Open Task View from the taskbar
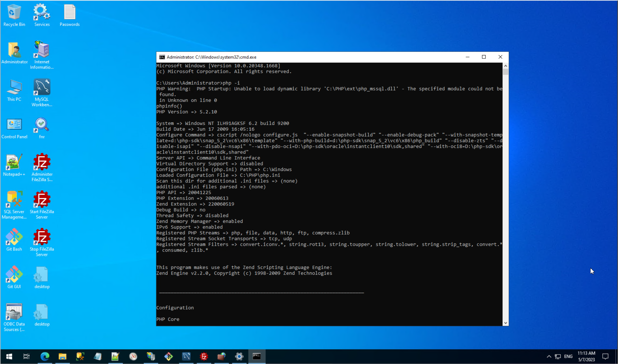618x364 pixels. 26,357
